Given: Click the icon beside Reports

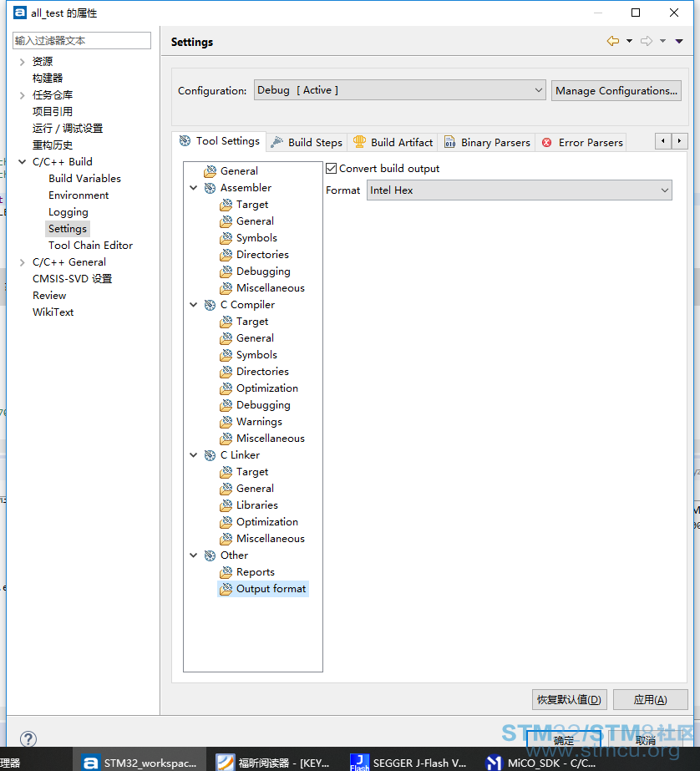Looking at the screenshot, I should [226, 572].
